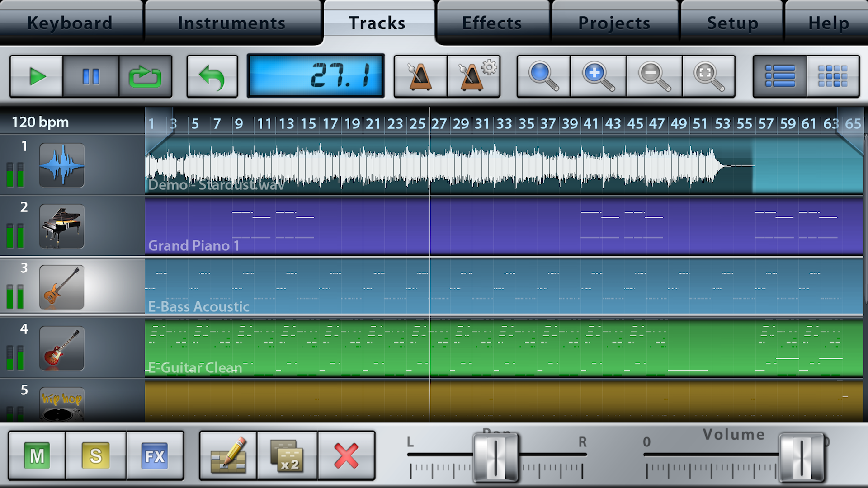The height and width of the screenshot is (488, 868).
Task: Solo track with yellow S button
Action: (x=96, y=455)
